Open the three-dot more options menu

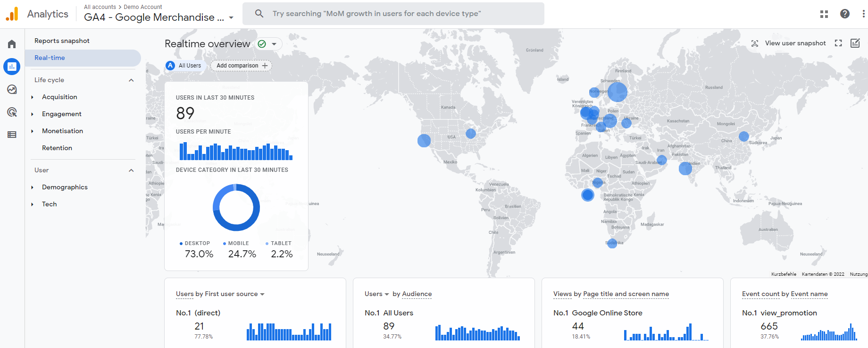(x=863, y=14)
